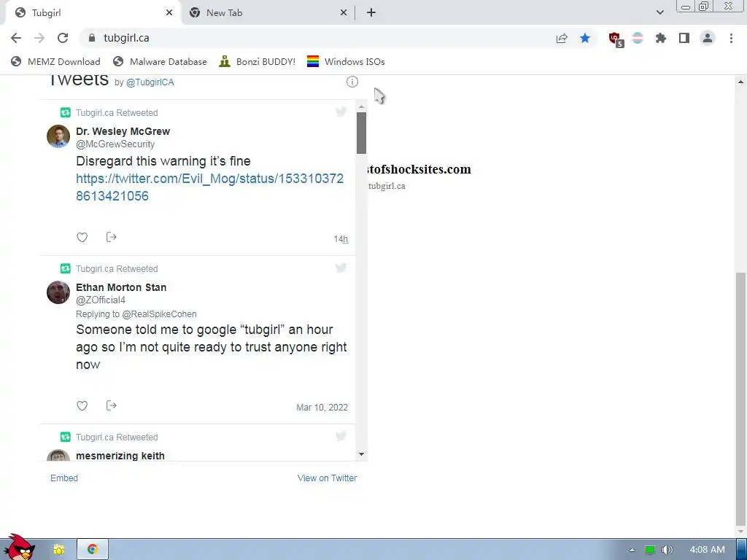This screenshot has width=747, height=560.
Task: Click the Embed link
Action: click(64, 478)
